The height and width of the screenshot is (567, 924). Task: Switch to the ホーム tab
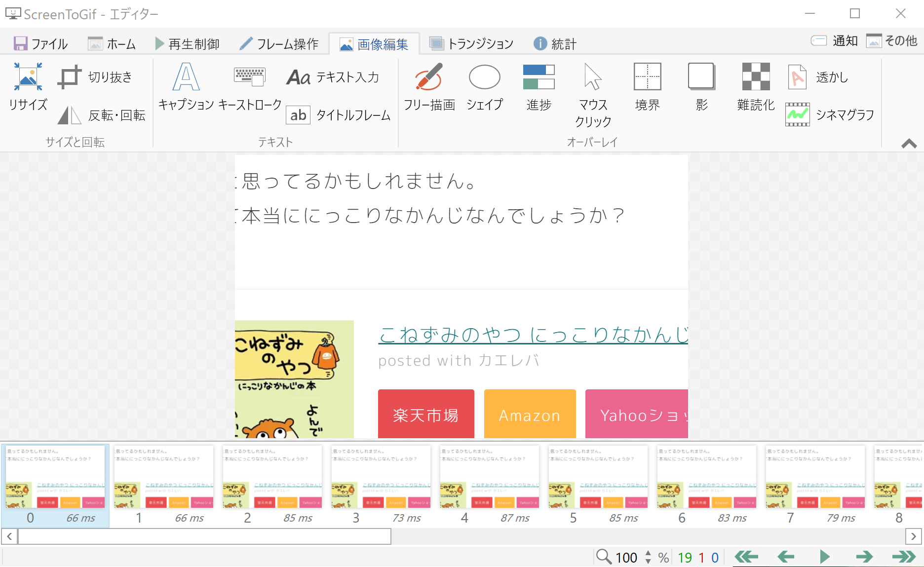(112, 44)
